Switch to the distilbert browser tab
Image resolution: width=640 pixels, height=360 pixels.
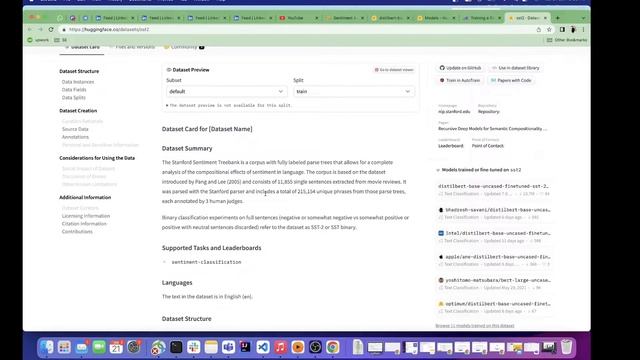390,18
